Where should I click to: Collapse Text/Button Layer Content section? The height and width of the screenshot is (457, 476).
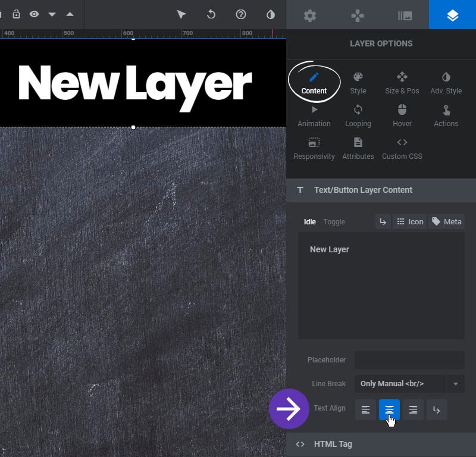[x=381, y=190]
